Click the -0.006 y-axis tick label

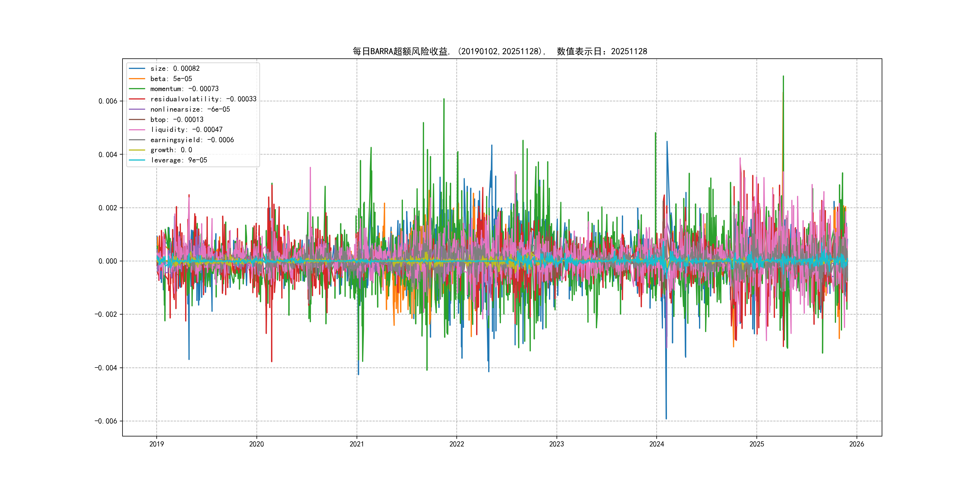coord(106,421)
